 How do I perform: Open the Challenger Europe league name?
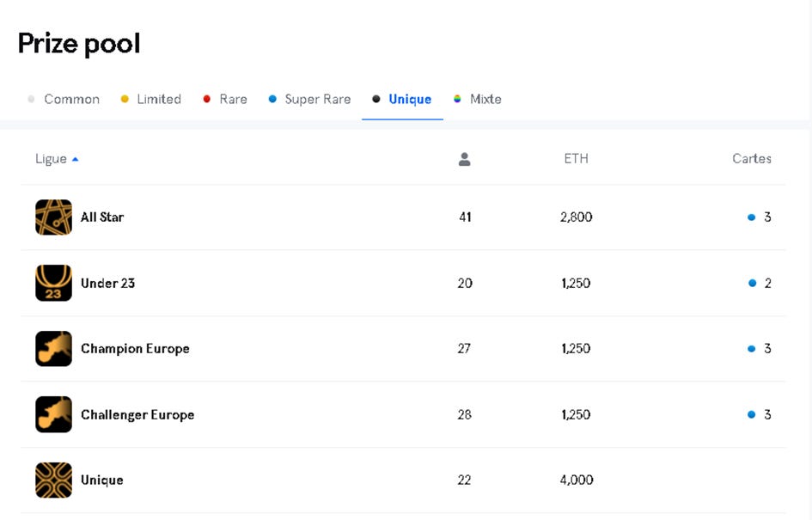[x=137, y=414]
